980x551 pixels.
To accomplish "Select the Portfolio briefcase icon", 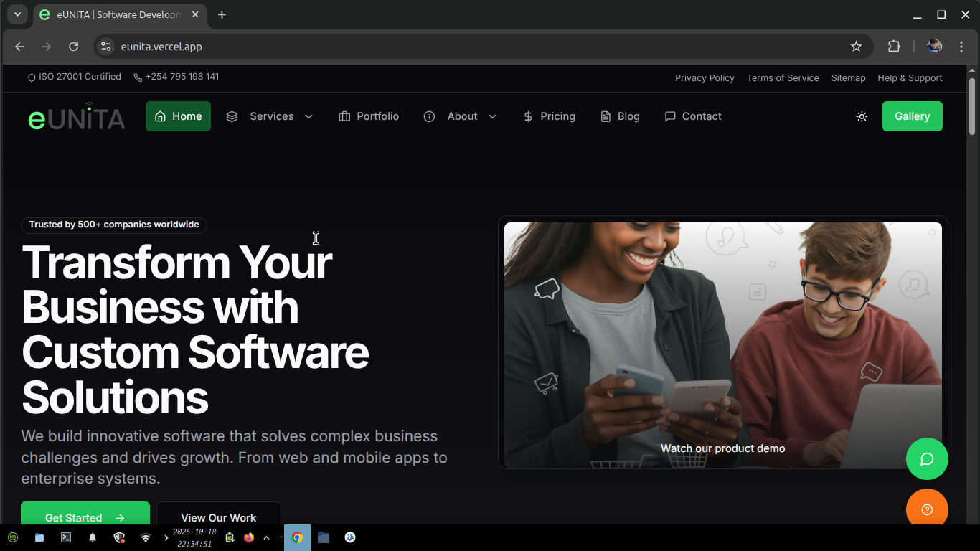I will coord(344,116).
